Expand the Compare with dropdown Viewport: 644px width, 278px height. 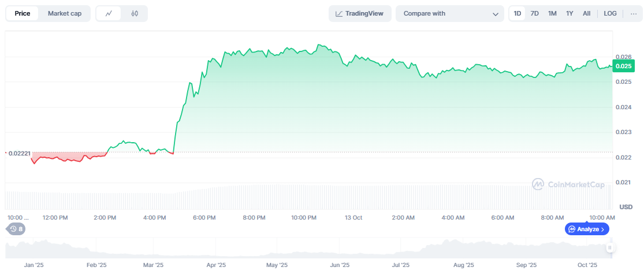[x=450, y=13]
